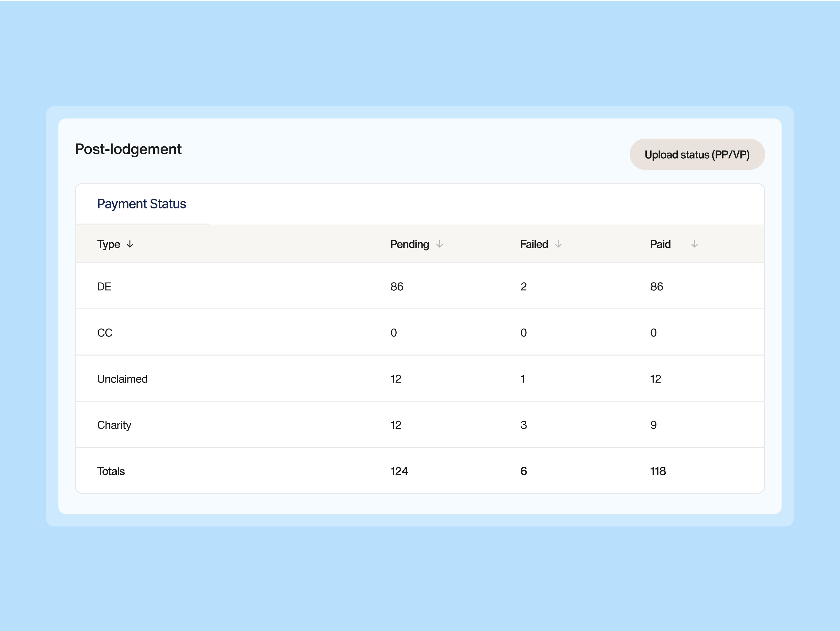
Task: Click Upload status (PP/VP) button
Action: click(x=697, y=155)
